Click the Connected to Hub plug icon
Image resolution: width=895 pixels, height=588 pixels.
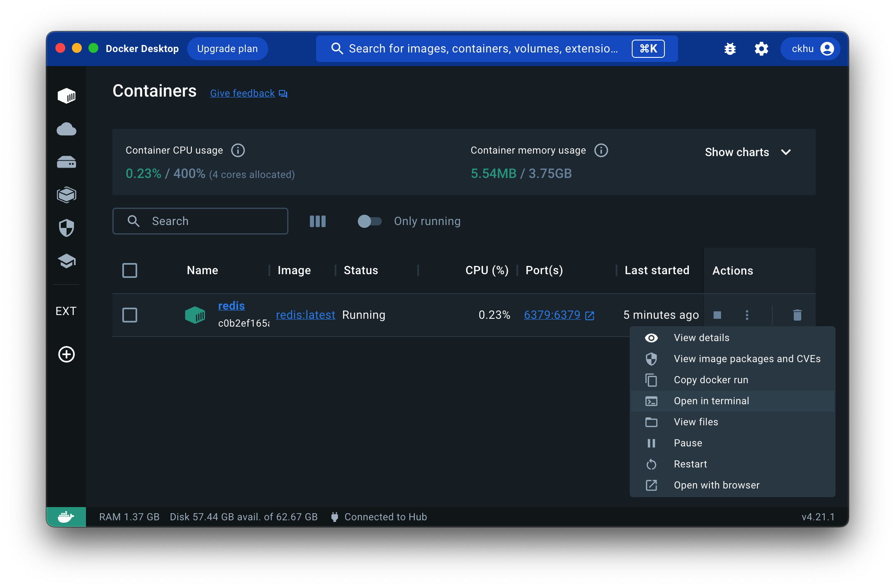[x=335, y=517]
